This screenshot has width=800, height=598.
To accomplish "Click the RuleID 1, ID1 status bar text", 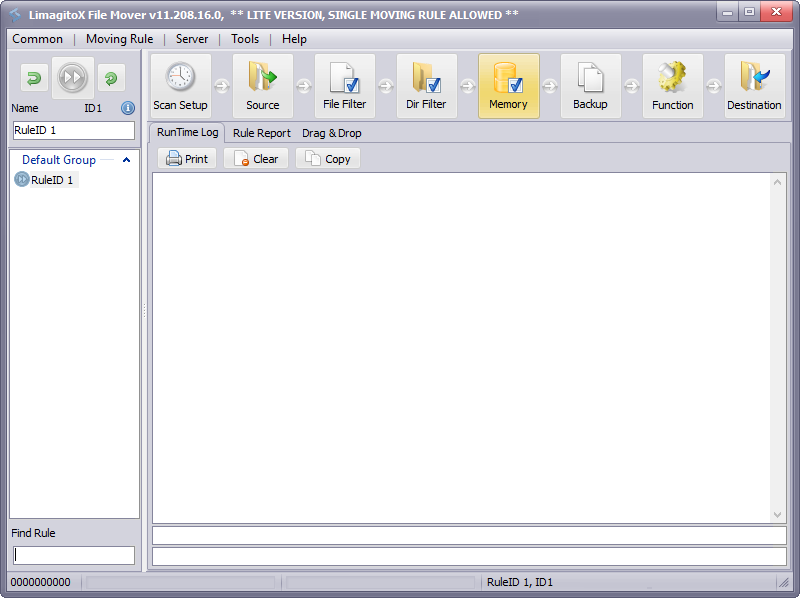I will tap(520, 582).
